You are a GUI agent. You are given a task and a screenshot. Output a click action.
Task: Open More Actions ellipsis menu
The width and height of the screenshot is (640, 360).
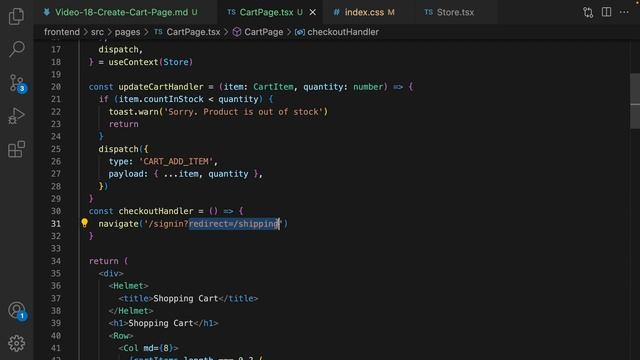pos(624,12)
